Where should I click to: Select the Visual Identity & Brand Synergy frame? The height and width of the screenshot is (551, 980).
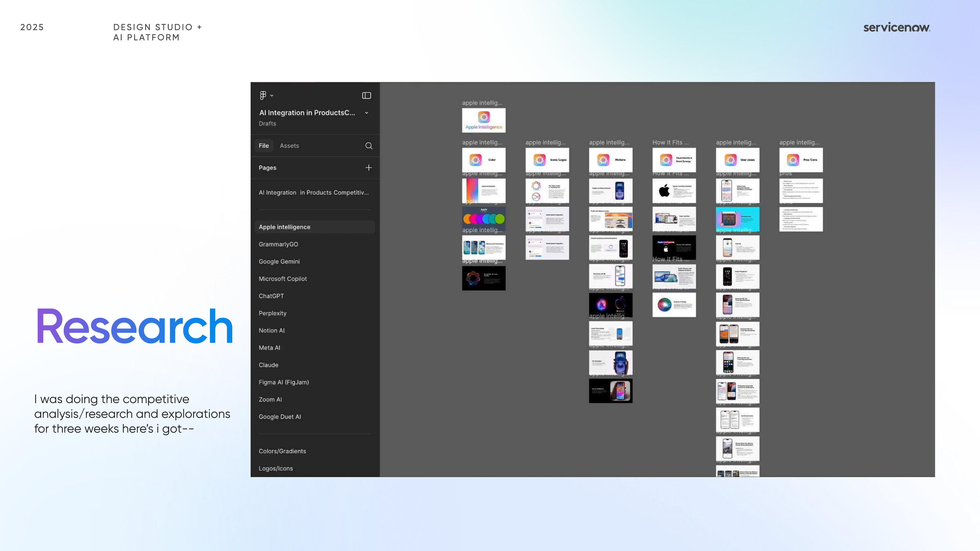tap(674, 160)
